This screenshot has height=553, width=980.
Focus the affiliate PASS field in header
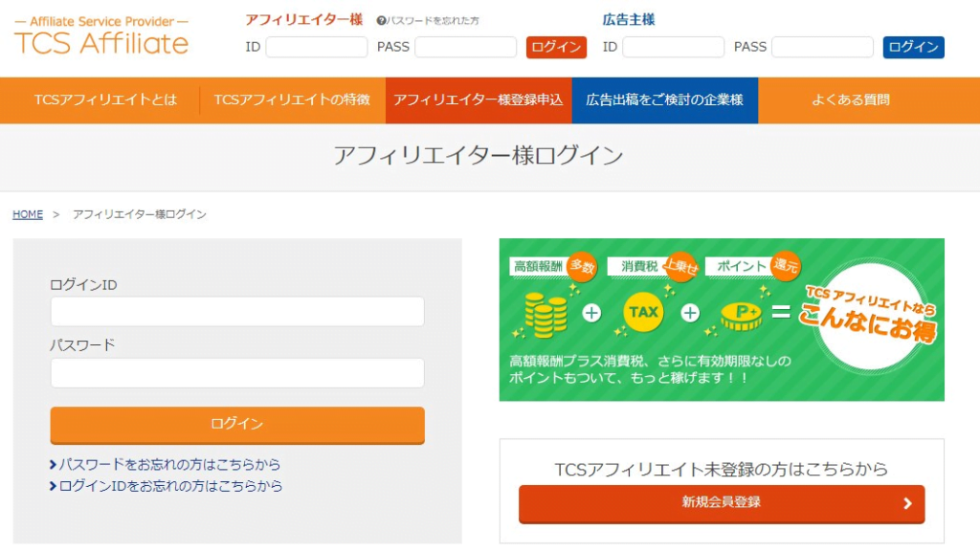click(x=466, y=47)
